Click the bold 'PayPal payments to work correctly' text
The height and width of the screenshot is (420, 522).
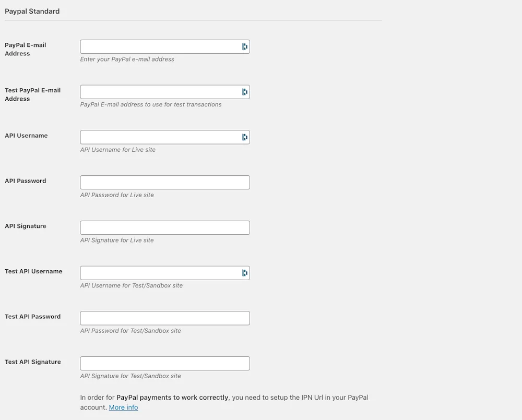172,398
